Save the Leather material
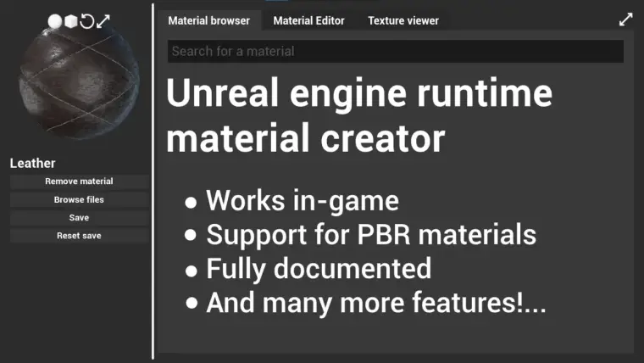 click(79, 218)
